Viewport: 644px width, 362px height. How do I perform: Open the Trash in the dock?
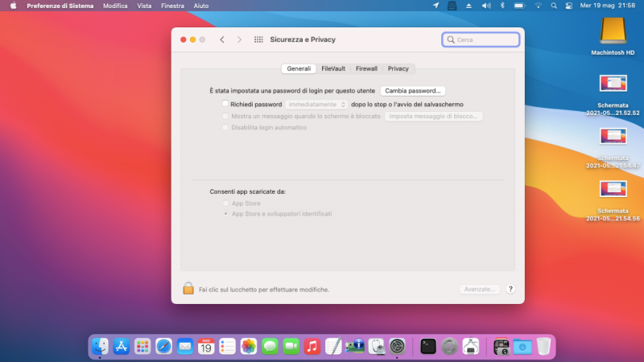(x=544, y=346)
